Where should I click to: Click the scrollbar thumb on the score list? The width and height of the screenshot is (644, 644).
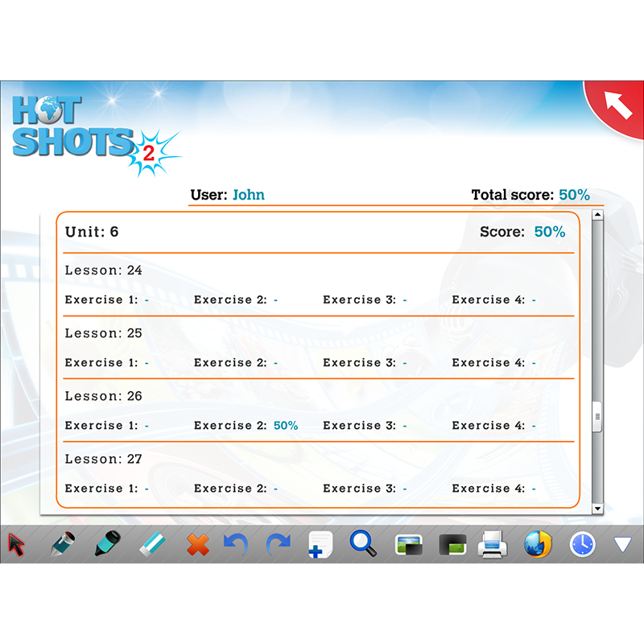coord(597,416)
